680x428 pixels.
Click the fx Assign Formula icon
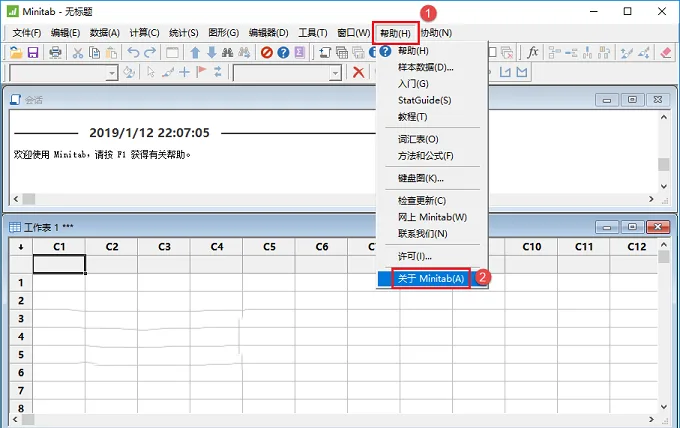pyautogui.click(x=533, y=53)
